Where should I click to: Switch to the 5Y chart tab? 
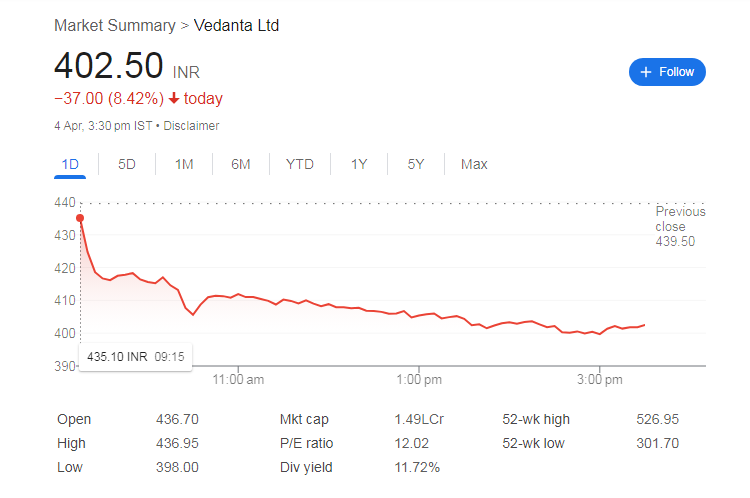click(416, 164)
